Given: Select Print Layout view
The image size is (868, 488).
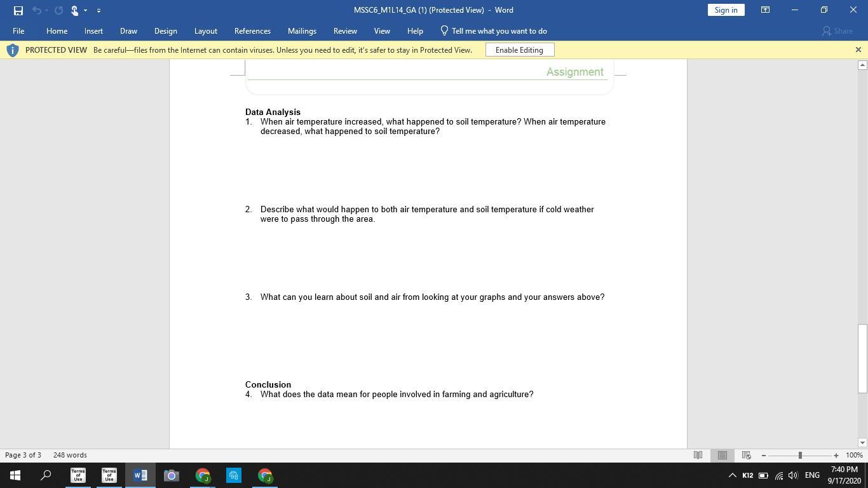Looking at the screenshot, I should coord(722,455).
